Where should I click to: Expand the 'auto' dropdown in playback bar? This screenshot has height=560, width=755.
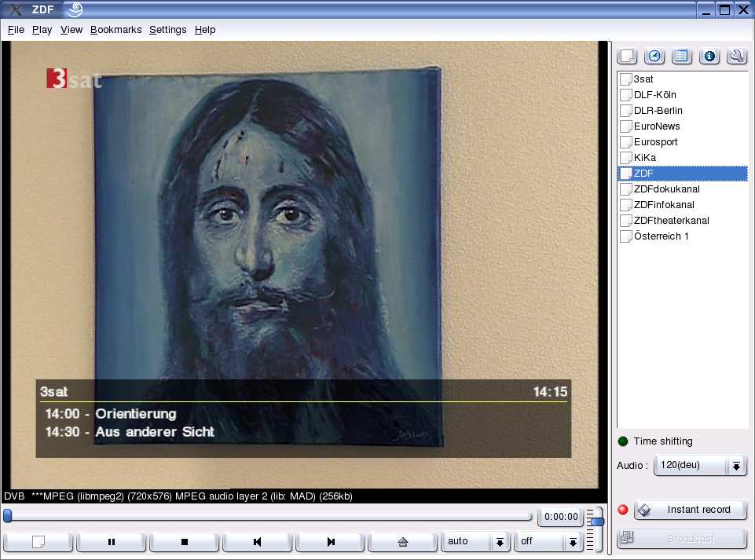[x=475, y=542]
